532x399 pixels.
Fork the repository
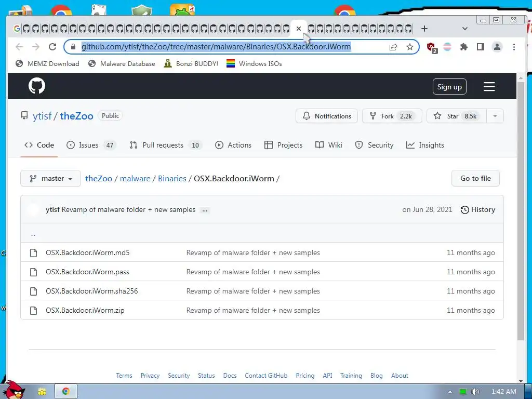pyautogui.click(x=392, y=116)
